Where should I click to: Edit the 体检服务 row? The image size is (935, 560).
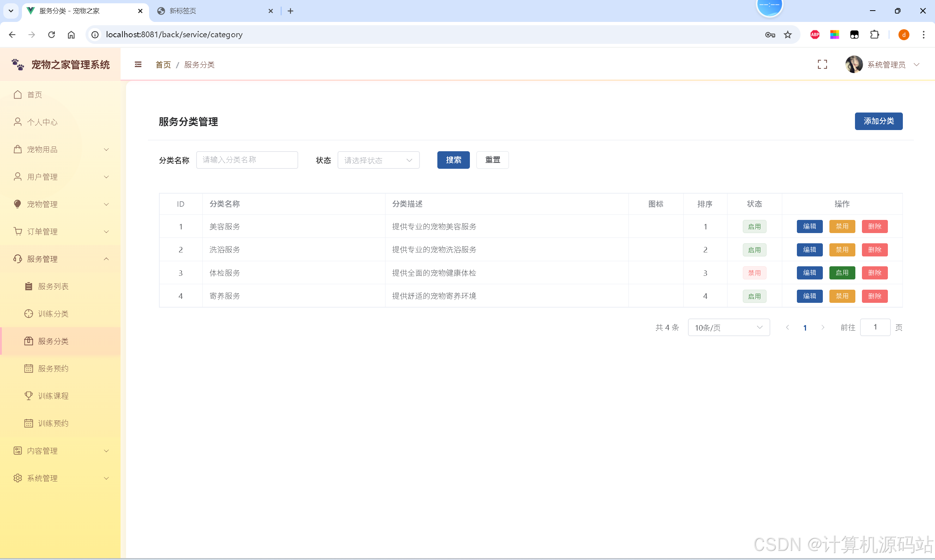click(809, 273)
